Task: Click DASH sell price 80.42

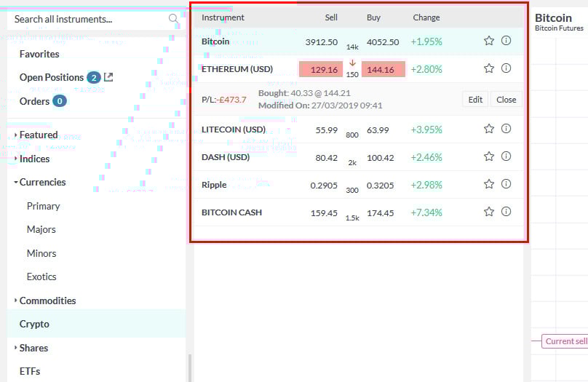Action: tap(327, 158)
